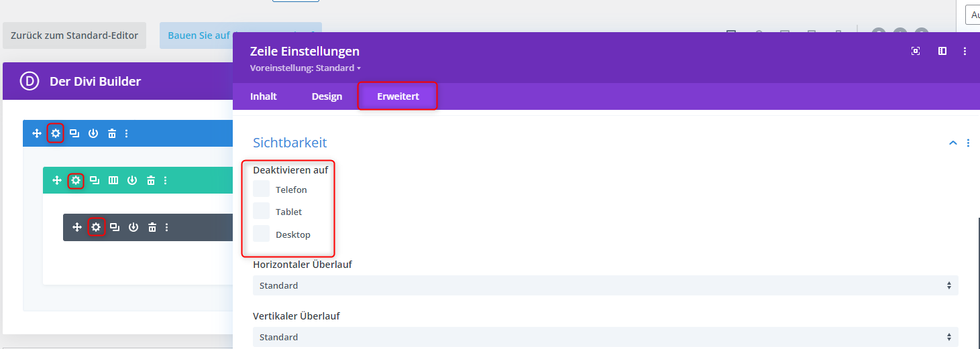Screen dimensions: 980x349
Task: Click Zurück zum Standard-Editor button
Action: coord(74,36)
